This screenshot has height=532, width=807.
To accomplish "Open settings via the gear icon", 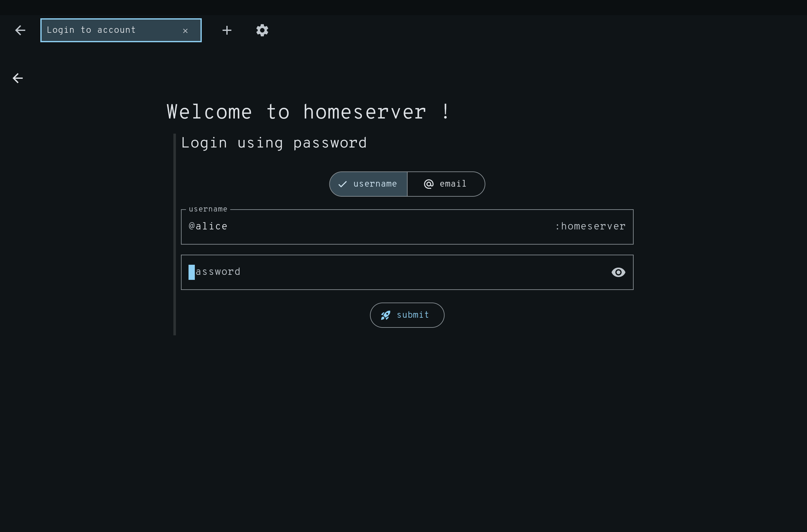I will (262, 31).
